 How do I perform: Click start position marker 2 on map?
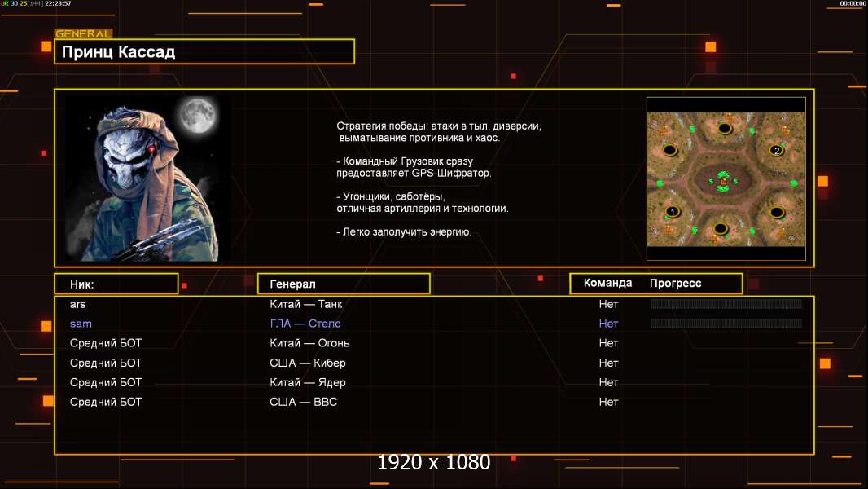pos(777,150)
